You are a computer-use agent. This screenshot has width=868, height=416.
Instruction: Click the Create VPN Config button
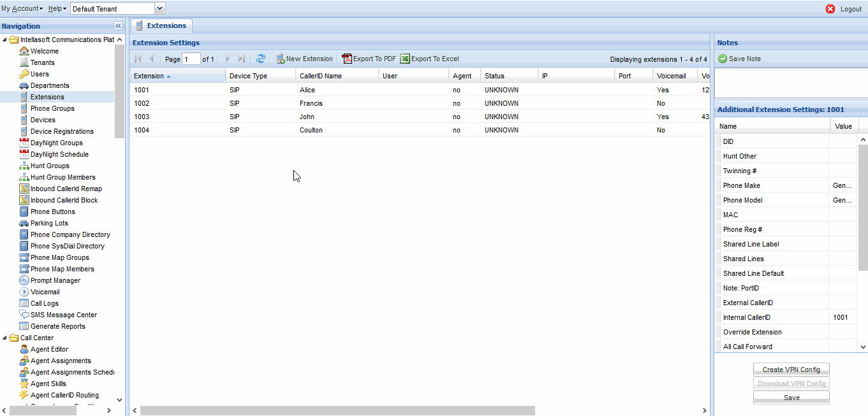point(791,369)
